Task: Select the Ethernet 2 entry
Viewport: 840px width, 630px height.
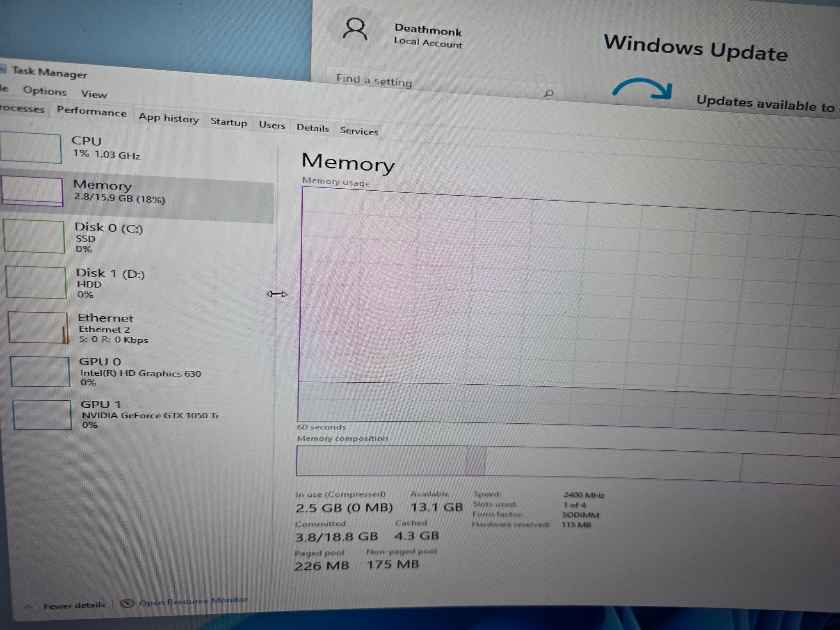Action: click(x=141, y=328)
